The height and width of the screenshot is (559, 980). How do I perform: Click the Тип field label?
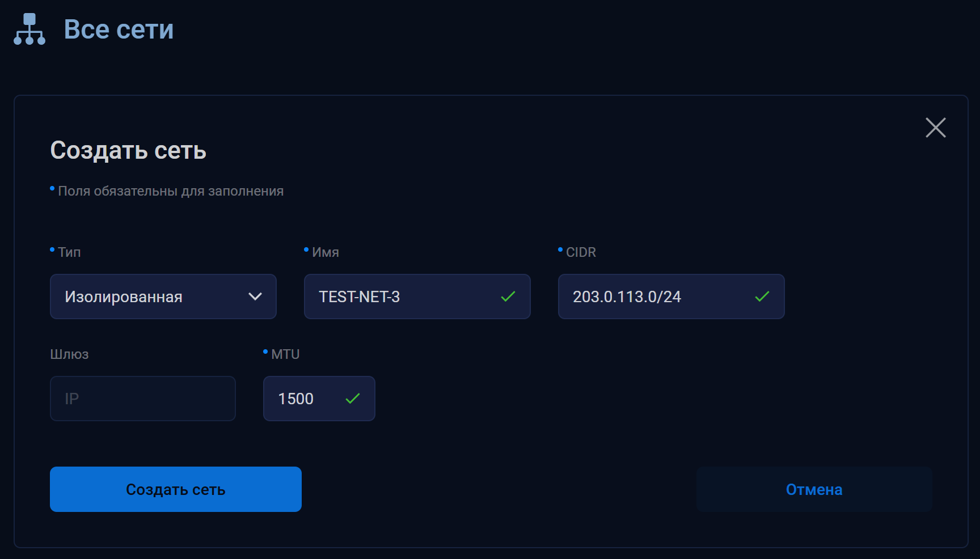pos(69,252)
